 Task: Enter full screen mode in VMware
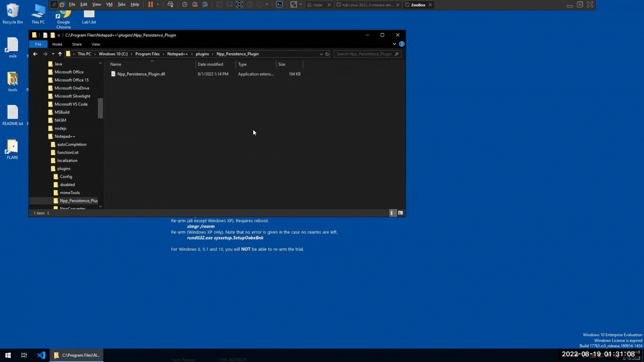240,4
